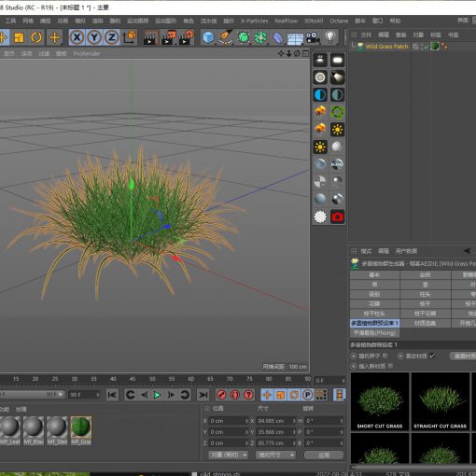Screen dimensions: 476x476
Task: Click the green material tag on Wild Grass Patch
Action: point(435,47)
